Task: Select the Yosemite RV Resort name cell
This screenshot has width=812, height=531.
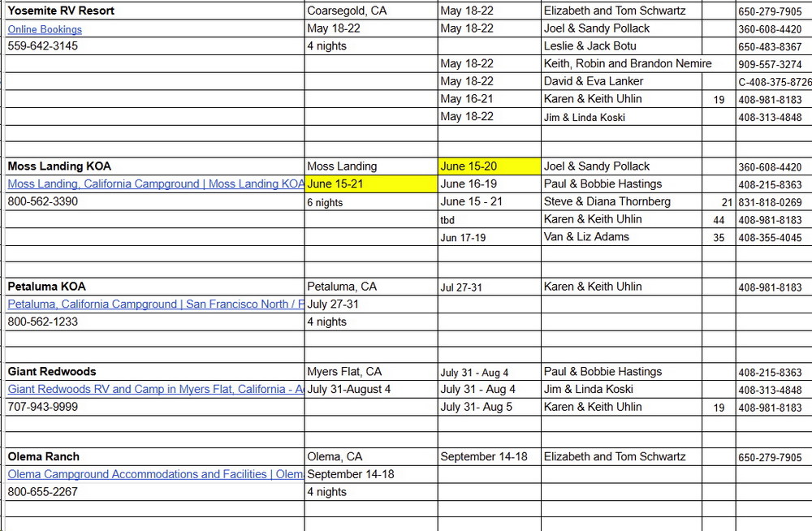Action: pos(61,11)
